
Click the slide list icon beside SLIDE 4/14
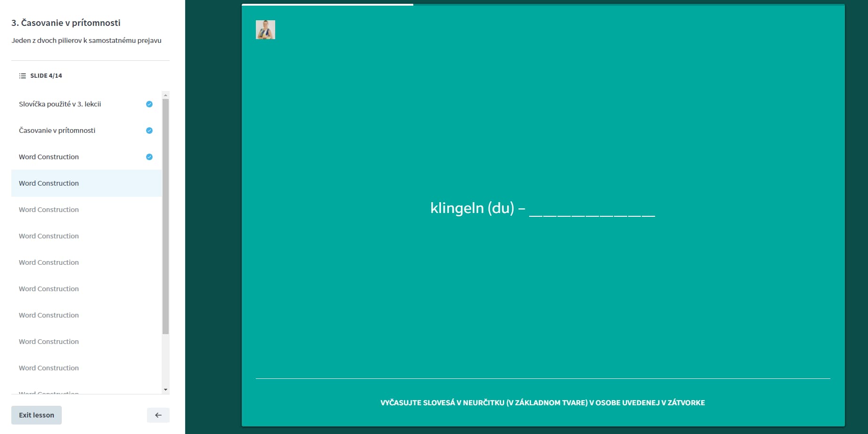(22, 76)
